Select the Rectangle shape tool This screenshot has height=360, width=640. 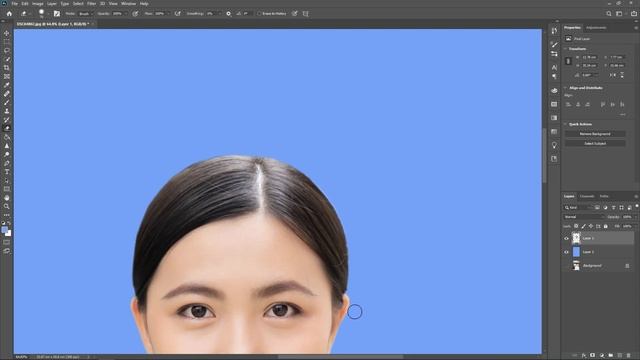click(7, 189)
